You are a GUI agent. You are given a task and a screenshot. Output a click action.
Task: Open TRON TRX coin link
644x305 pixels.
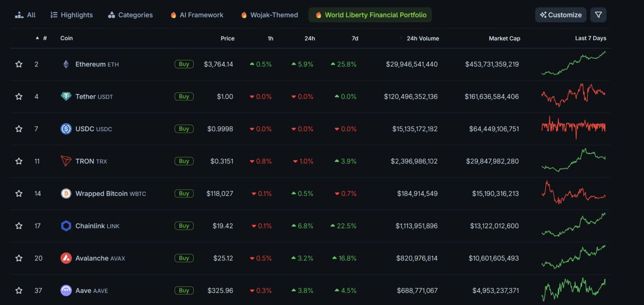tap(91, 161)
